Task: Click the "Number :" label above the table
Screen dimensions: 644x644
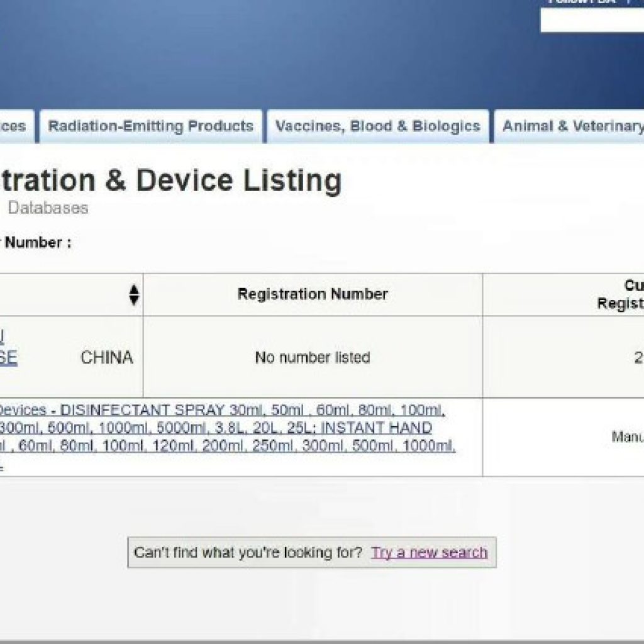Action: click(x=38, y=243)
